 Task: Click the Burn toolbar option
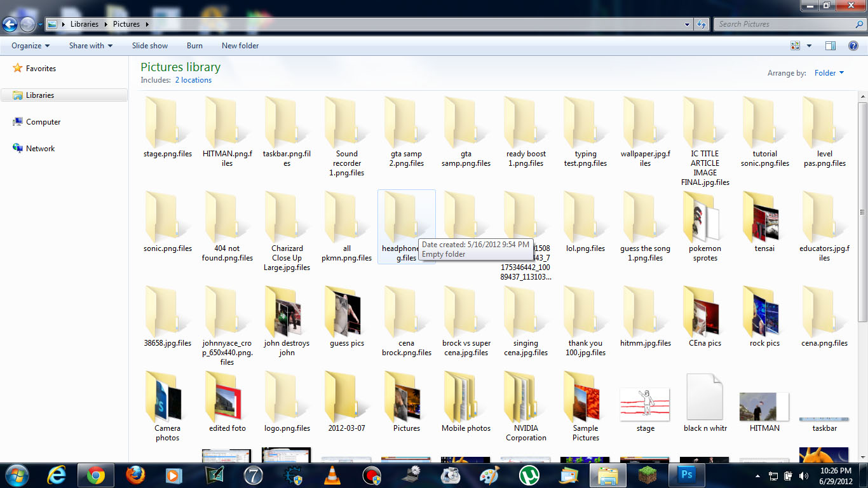194,45
